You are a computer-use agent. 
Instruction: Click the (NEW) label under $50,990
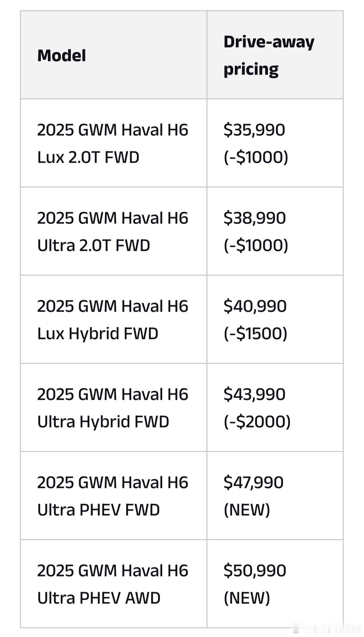(247, 598)
